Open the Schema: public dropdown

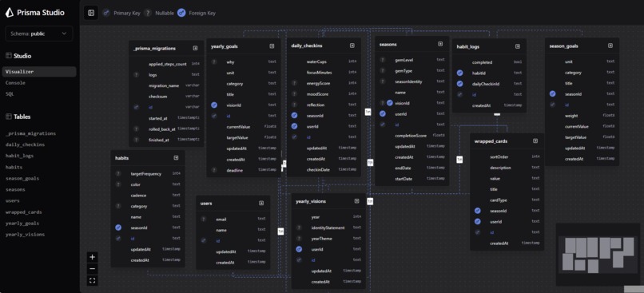pos(39,34)
